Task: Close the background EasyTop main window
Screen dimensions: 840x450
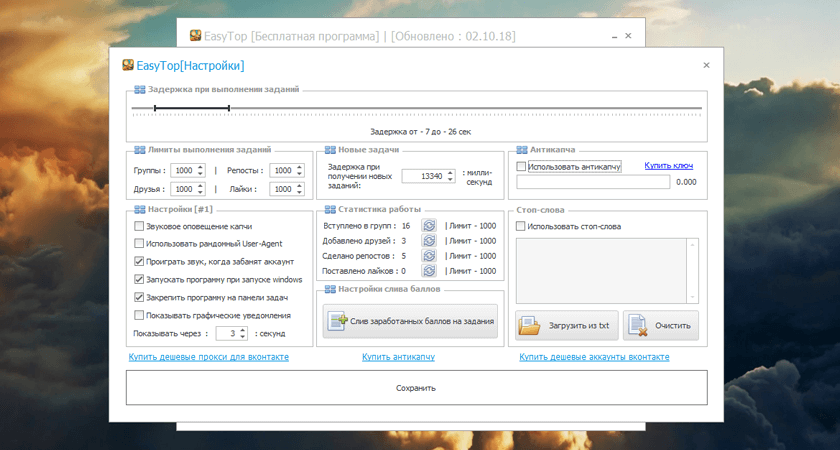Action: point(628,36)
